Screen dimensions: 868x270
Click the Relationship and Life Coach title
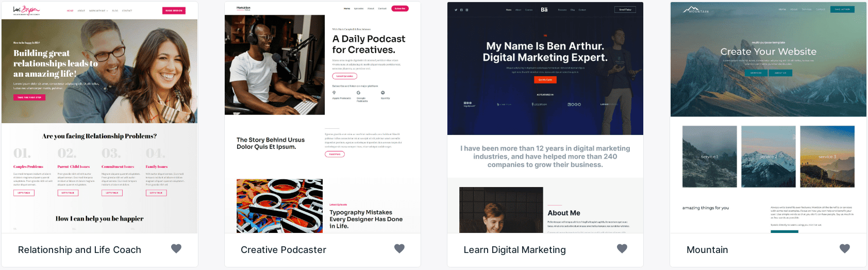pyautogui.click(x=79, y=250)
